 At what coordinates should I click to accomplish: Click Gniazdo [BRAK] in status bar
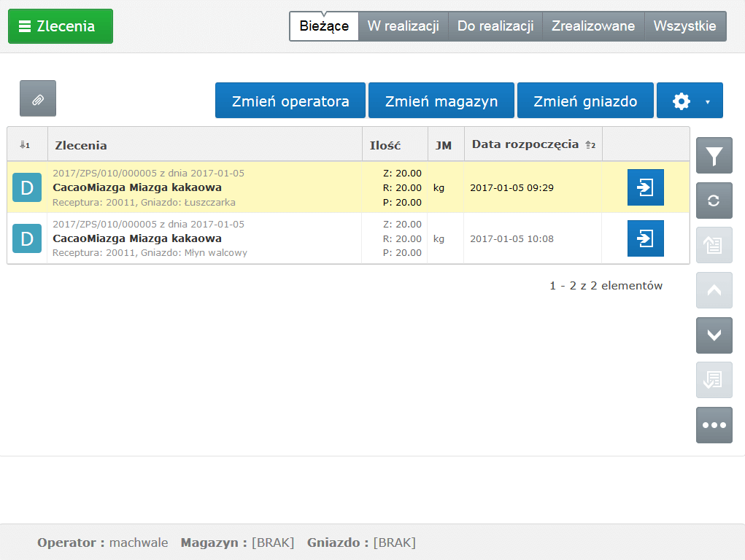coord(362,542)
